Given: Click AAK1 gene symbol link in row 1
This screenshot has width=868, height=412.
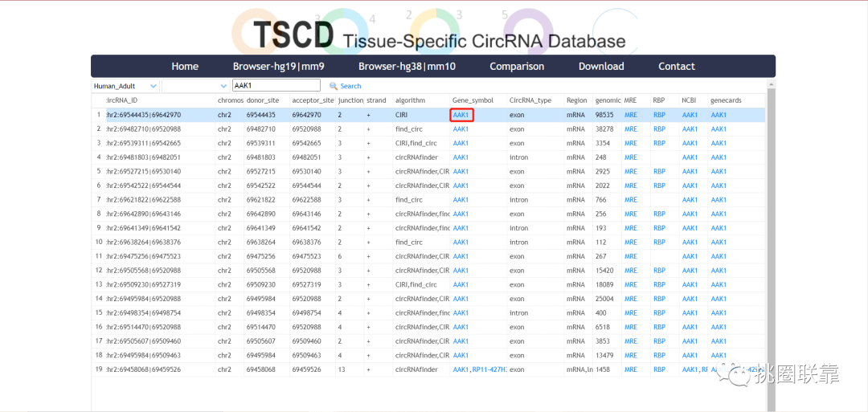Looking at the screenshot, I should (x=461, y=115).
